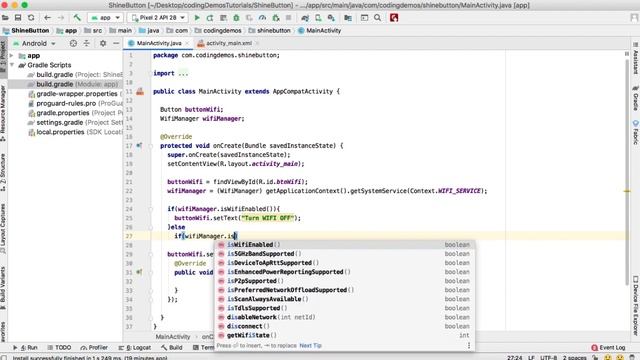This screenshot has width=640, height=360.
Task: Click the yellow warning marker in error stripe
Action: (627, 191)
